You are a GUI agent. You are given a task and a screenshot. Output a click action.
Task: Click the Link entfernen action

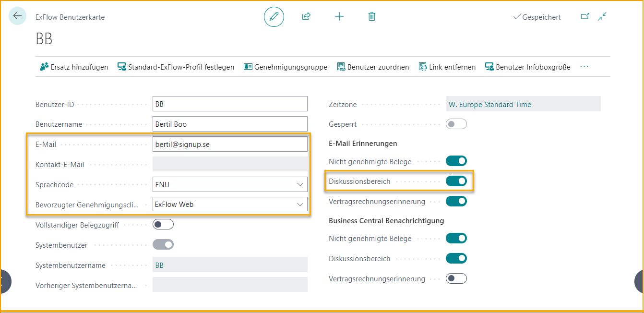point(447,67)
